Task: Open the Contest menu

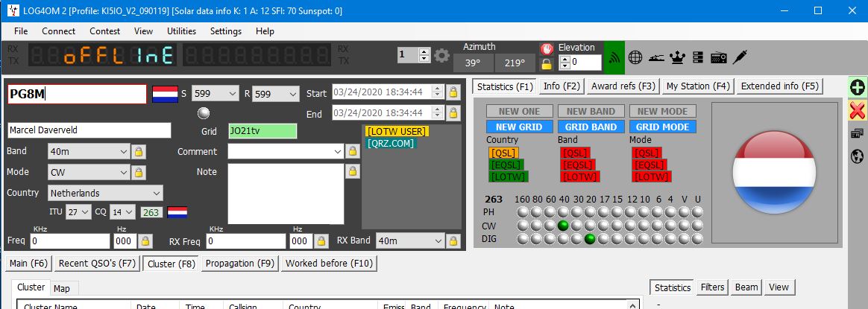Action: [105, 31]
